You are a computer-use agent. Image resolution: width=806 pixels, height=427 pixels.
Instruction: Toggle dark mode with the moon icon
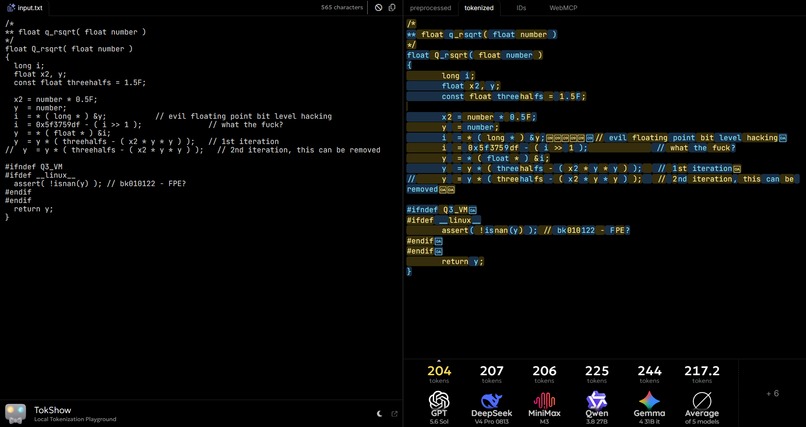(x=380, y=414)
